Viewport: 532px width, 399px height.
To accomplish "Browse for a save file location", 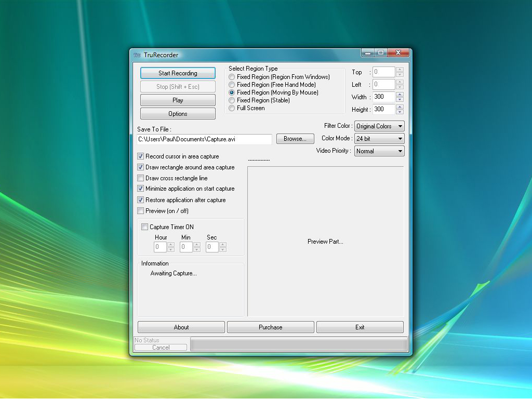I will point(295,139).
